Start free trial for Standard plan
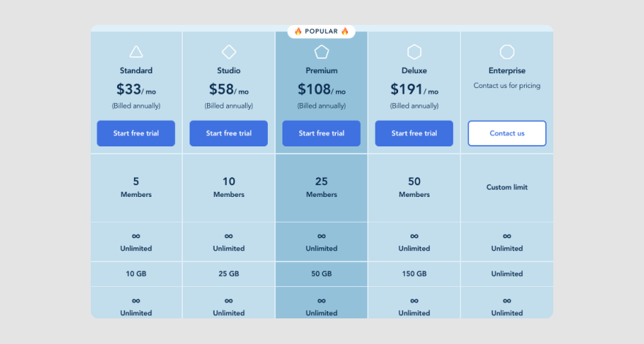This screenshot has height=344, width=644. click(136, 133)
